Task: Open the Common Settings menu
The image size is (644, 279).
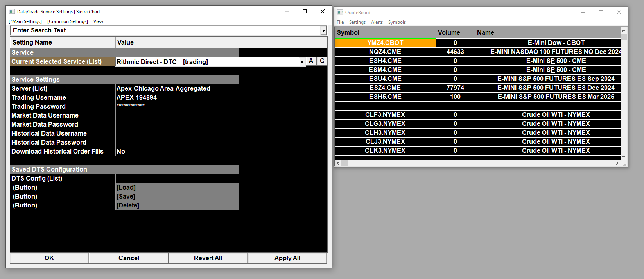Action: pos(68,21)
